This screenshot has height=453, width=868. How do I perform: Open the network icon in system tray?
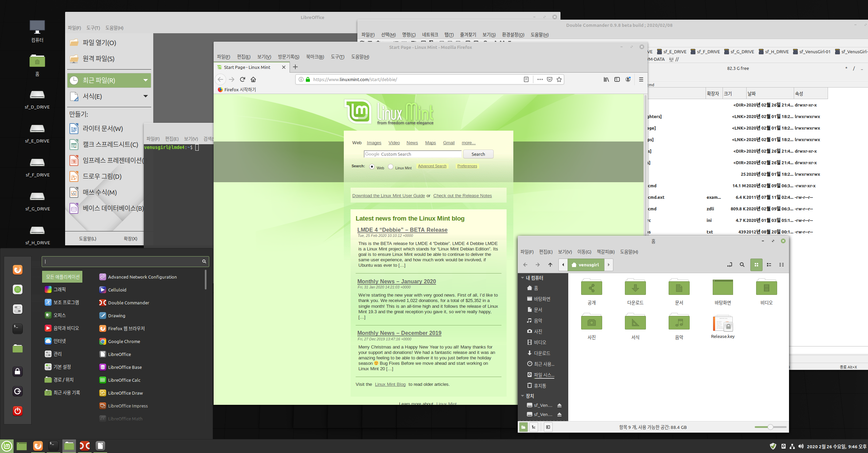[x=792, y=447]
